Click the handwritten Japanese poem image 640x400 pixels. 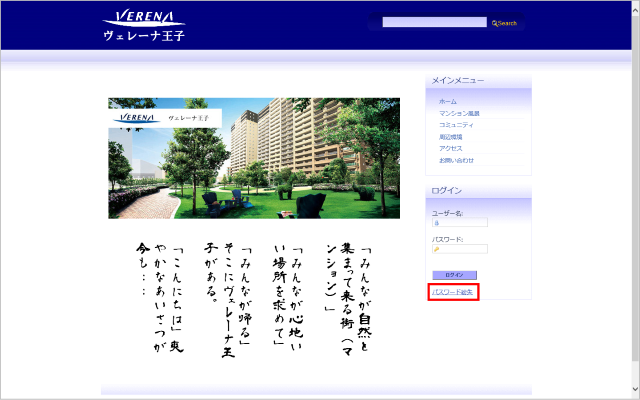click(254, 300)
